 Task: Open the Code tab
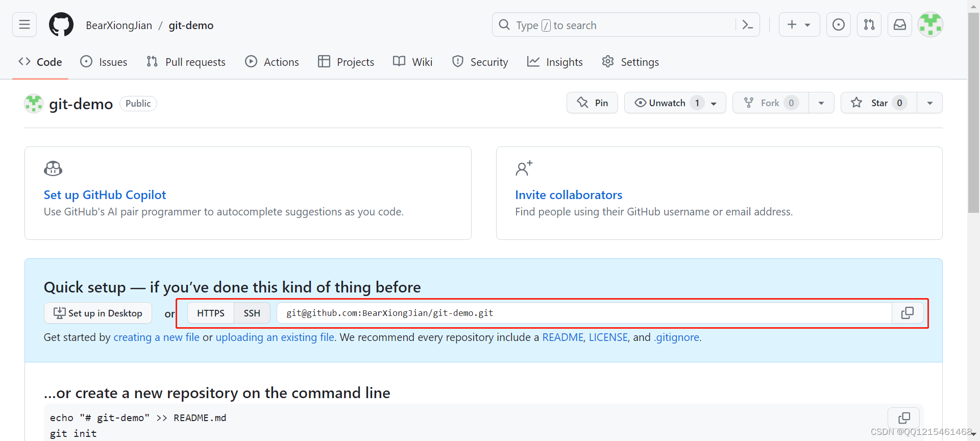(40, 62)
